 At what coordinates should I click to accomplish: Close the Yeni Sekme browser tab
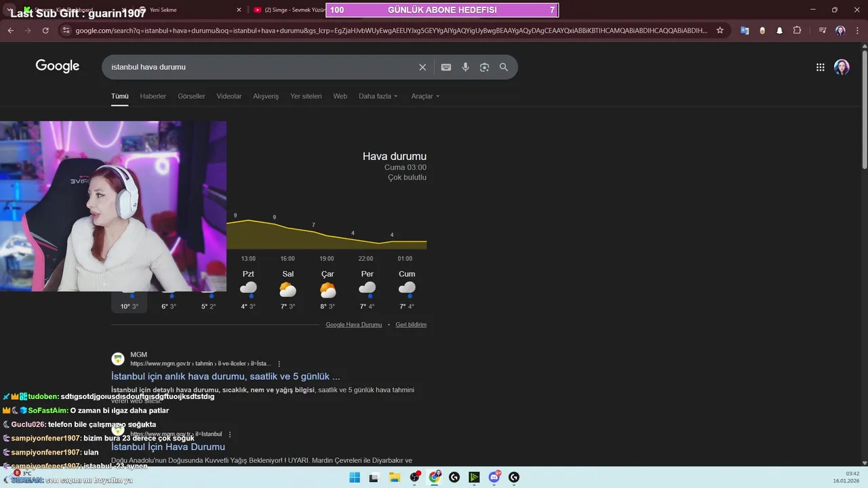239,9
